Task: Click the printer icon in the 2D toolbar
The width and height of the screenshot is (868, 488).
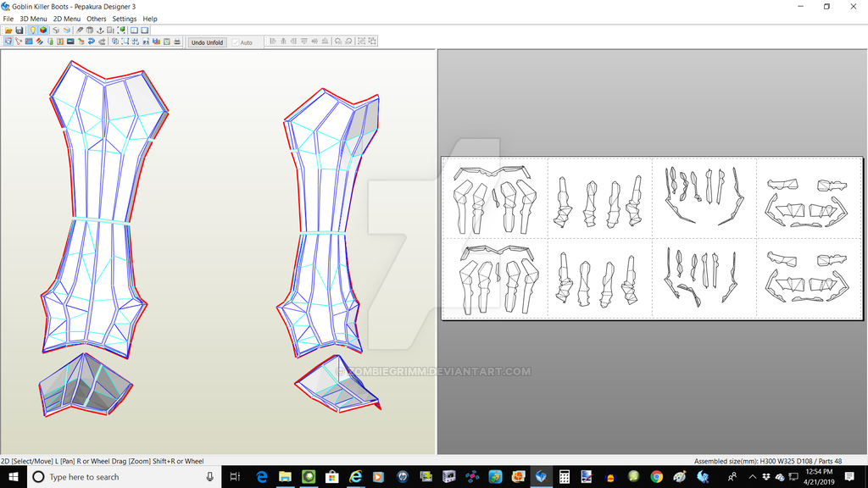Action: pyautogui.click(x=177, y=42)
